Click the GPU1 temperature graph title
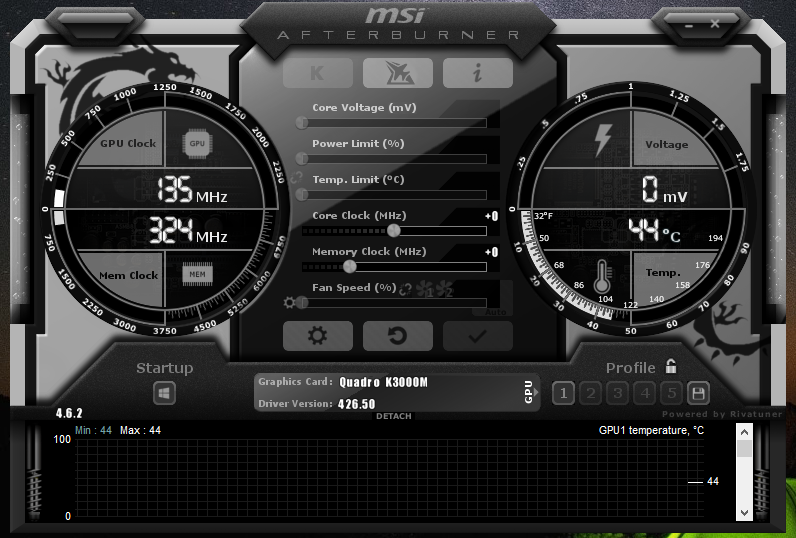The width and height of the screenshot is (796, 538). [651, 430]
